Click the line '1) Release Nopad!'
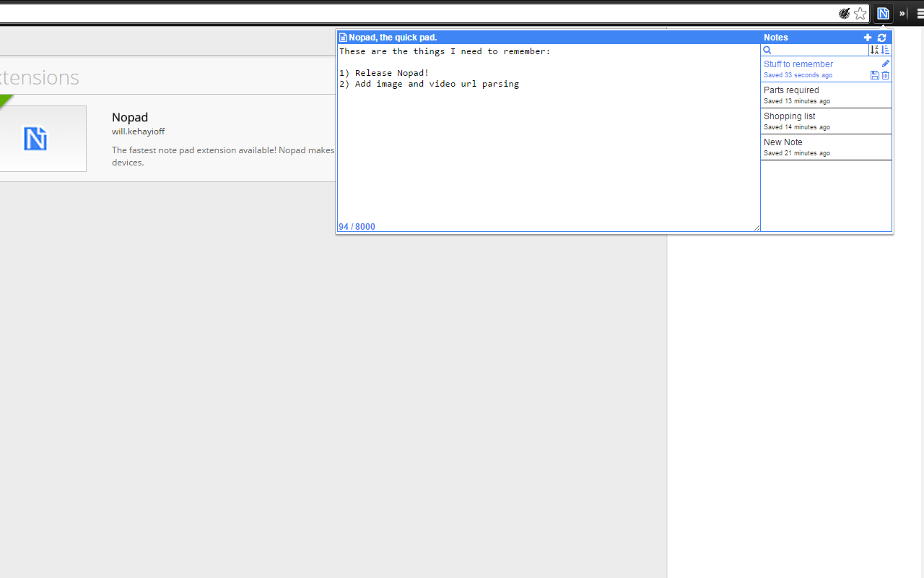924x578 pixels. tap(384, 73)
